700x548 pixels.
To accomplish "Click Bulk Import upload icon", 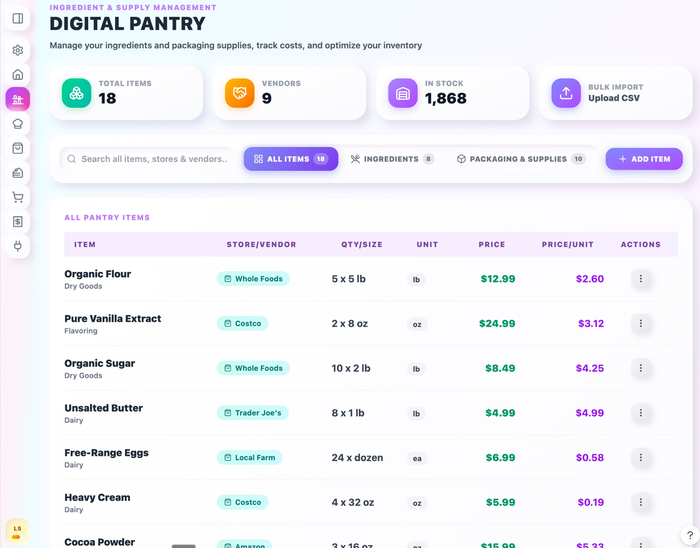I will [566, 93].
